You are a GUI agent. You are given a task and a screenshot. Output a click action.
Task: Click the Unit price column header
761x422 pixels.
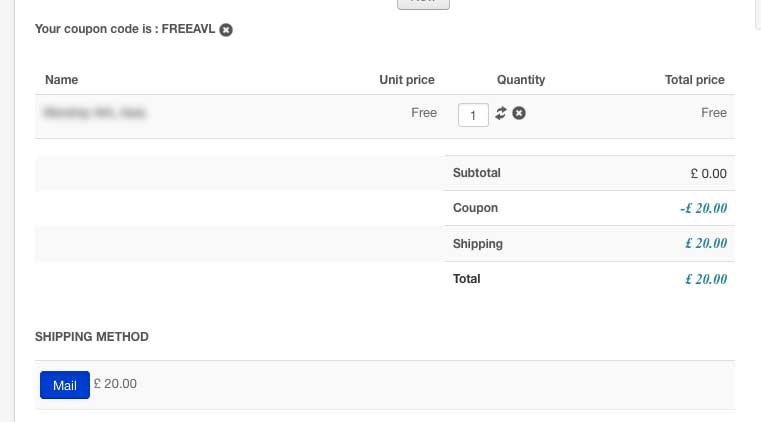coord(407,79)
